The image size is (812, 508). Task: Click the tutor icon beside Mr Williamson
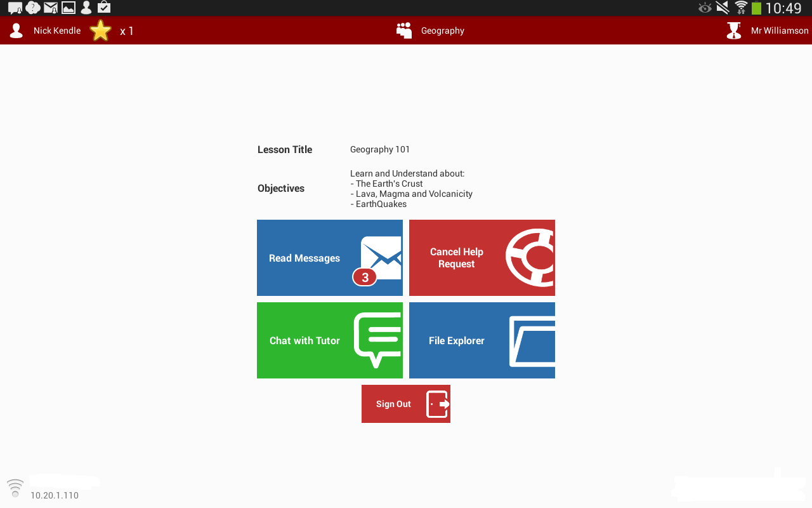click(x=734, y=30)
